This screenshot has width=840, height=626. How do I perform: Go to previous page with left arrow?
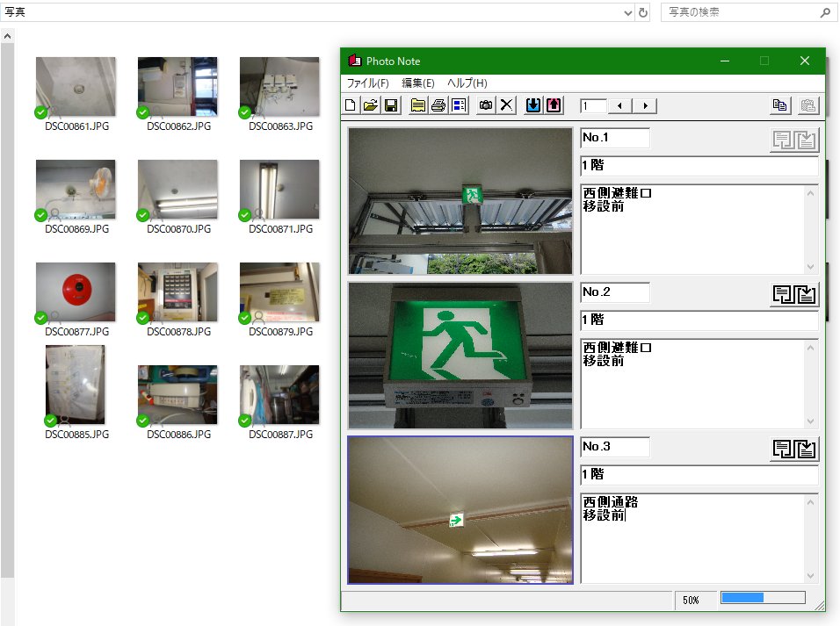pyautogui.click(x=620, y=105)
